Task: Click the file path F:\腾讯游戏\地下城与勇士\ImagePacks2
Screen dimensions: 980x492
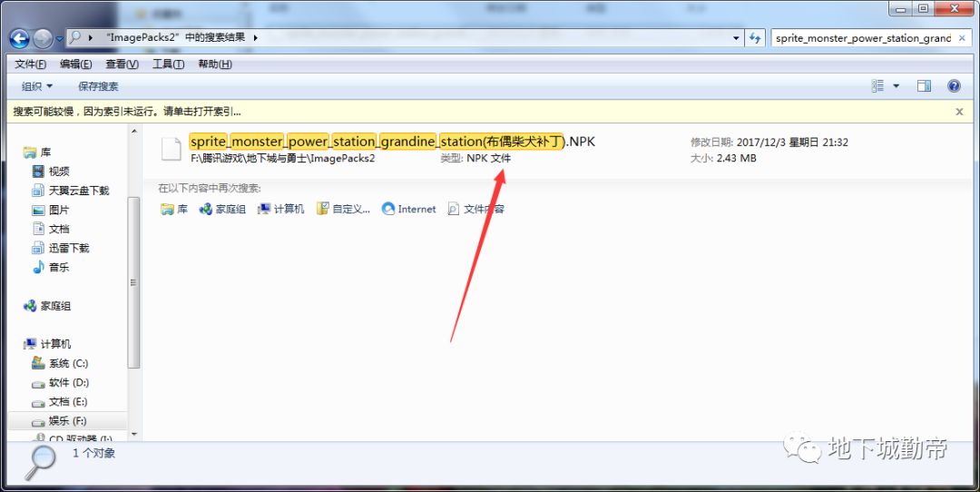Action: [282, 159]
